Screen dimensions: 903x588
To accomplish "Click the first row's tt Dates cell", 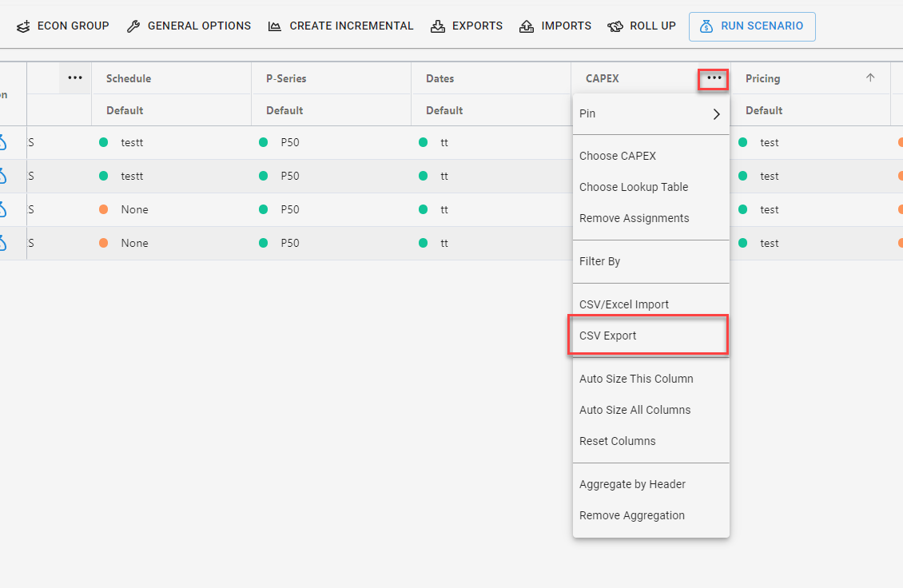I will click(491, 143).
